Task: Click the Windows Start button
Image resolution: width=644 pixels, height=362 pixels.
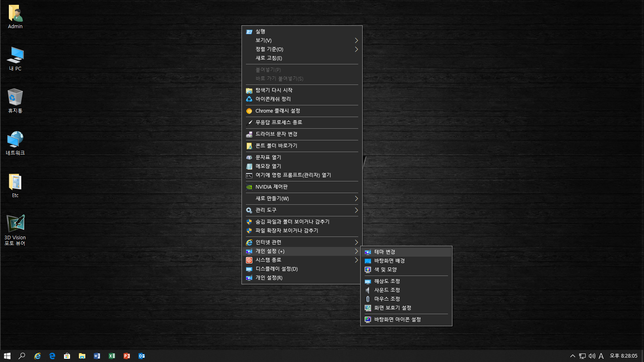Action: click(x=7, y=356)
